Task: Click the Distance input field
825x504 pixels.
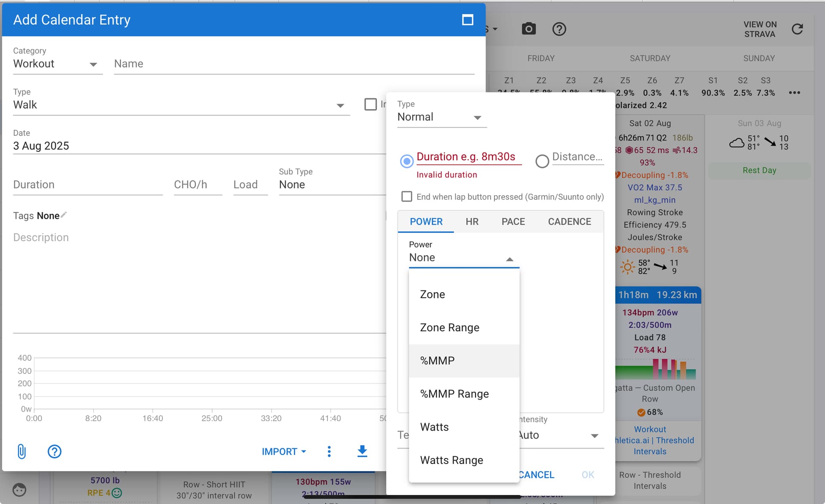Action: [578, 157]
